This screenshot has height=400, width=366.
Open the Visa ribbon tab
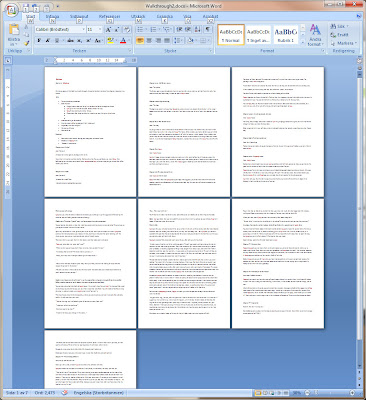(x=187, y=17)
